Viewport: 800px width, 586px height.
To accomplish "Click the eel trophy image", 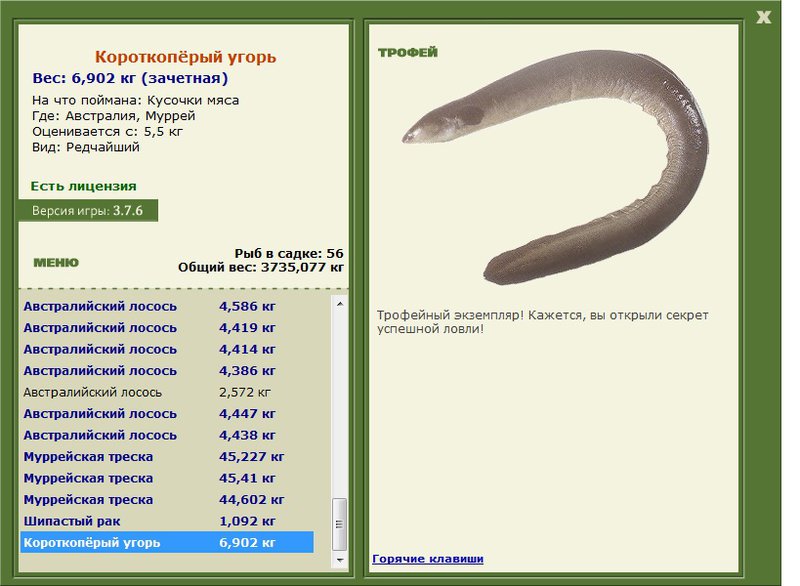I will coord(555,167).
